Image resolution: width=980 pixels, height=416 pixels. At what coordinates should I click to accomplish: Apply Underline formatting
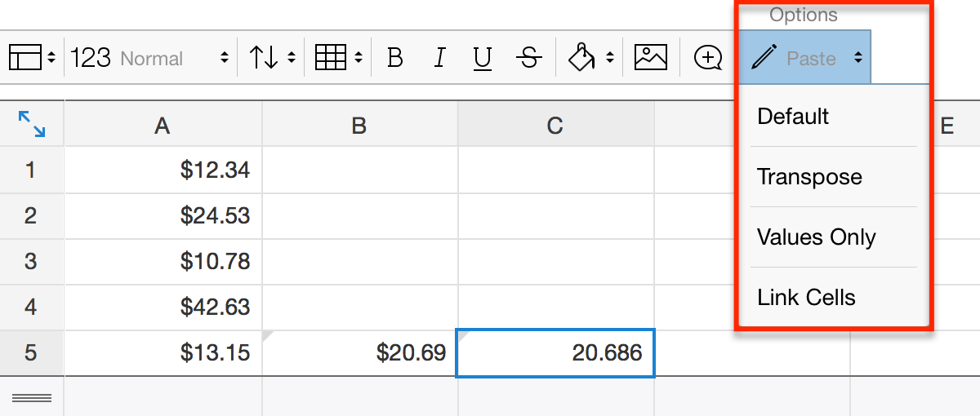pyautogui.click(x=483, y=59)
